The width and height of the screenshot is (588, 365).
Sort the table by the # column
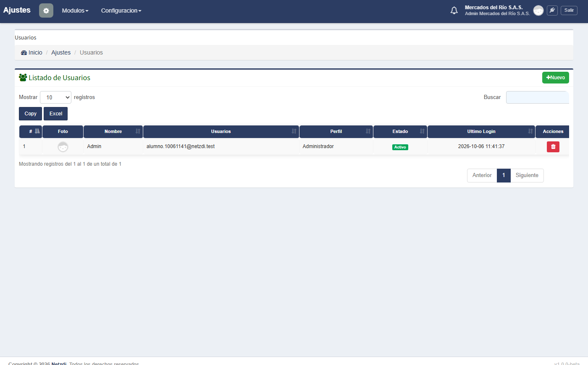(31, 131)
